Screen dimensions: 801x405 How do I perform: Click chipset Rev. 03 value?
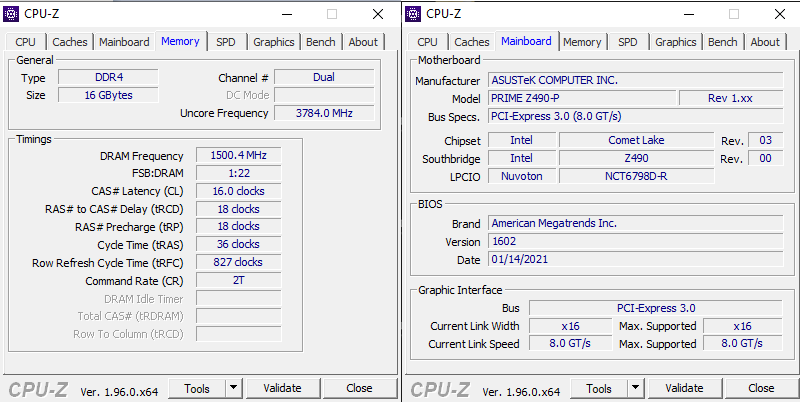coord(766,140)
